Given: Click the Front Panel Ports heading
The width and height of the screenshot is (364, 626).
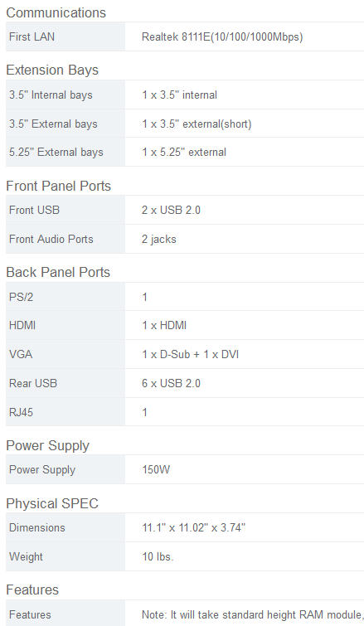Looking at the screenshot, I should [x=59, y=186].
